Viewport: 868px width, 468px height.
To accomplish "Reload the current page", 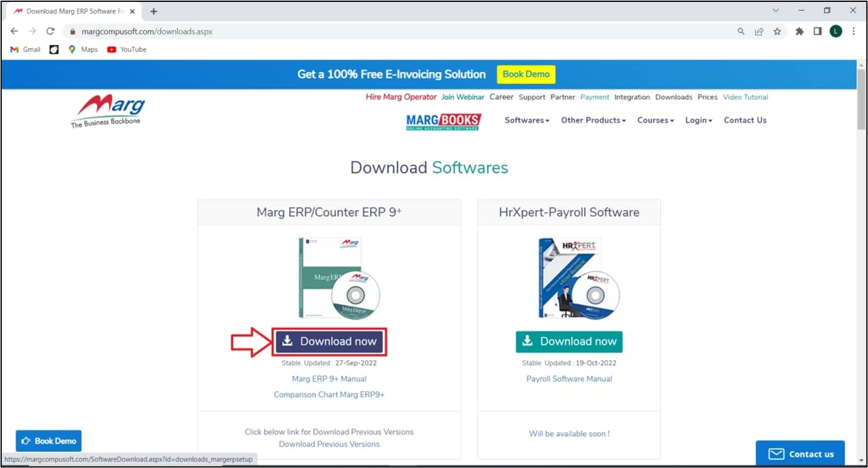I will [50, 30].
